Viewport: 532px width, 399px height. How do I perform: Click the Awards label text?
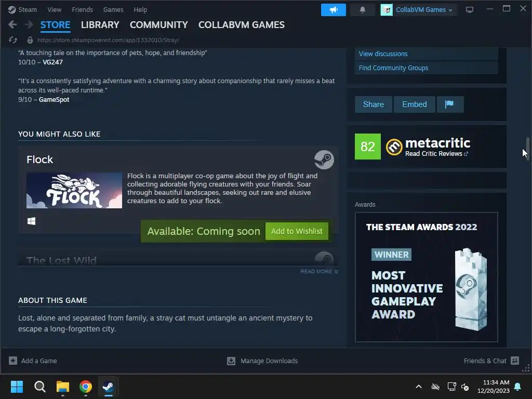(365, 205)
